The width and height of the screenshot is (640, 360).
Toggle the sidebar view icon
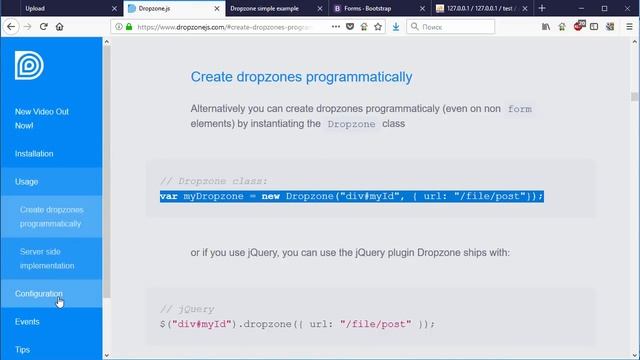tap(594, 27)
